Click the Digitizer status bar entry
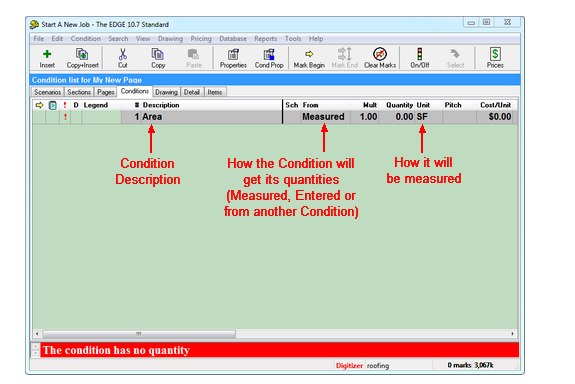 pyautogui.click(x=349, y=366)
